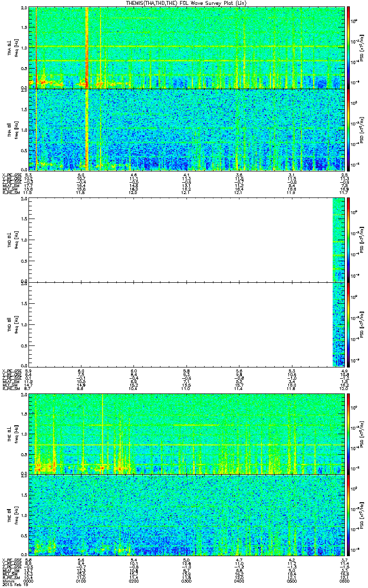Click the 0000 time tick label
Image resolution: width=368 pixels, height=588 pixels.
coord(29,581)
